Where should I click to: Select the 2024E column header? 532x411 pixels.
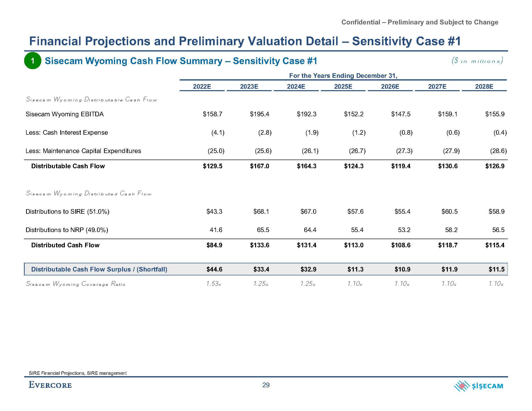click(296, 86)
